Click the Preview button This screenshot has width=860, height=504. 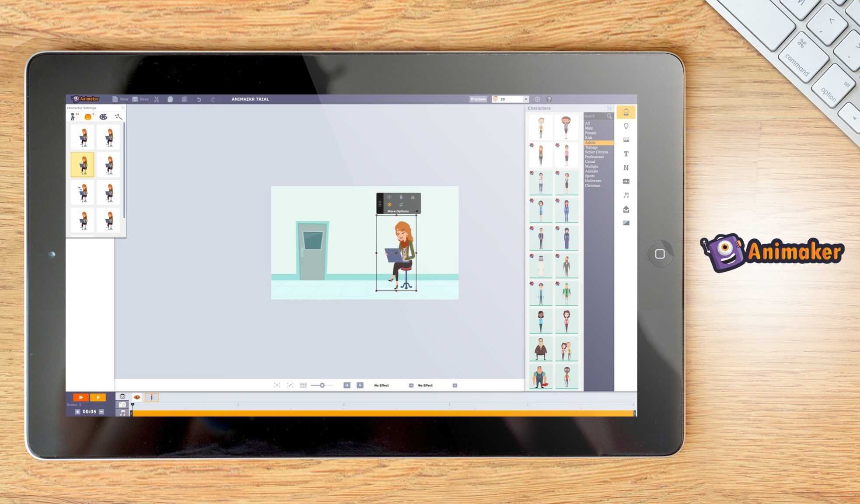pos(478,99)
